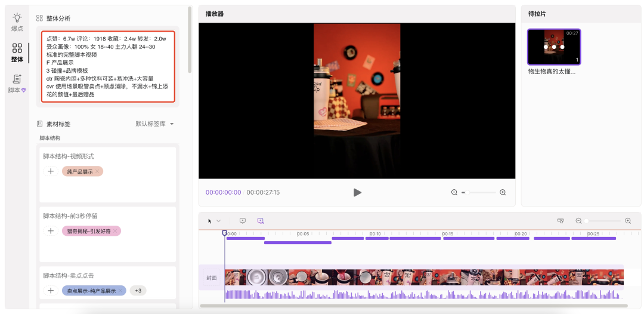The image size is (644, 314).
Task: Click the left panel vertical scrollbar
Action: pos(190,40)
